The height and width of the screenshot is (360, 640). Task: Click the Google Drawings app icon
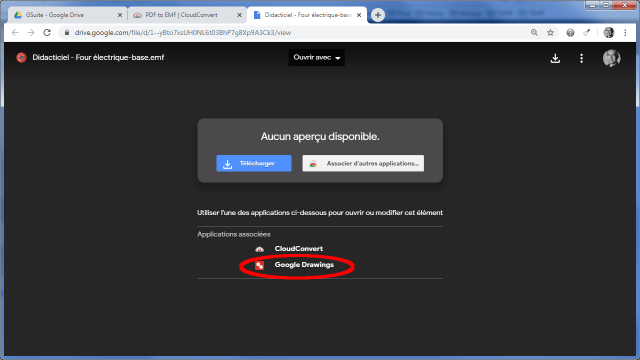coord(260,265)
